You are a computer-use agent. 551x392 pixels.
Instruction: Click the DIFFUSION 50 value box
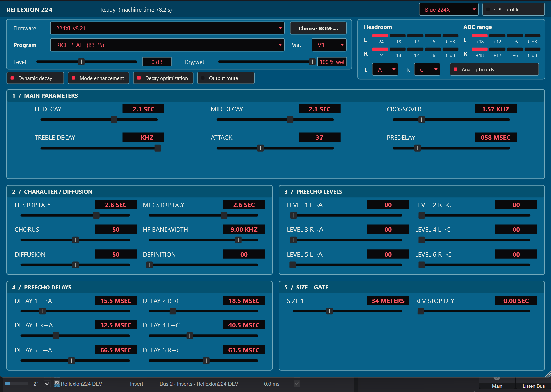[x=116, y=254]
